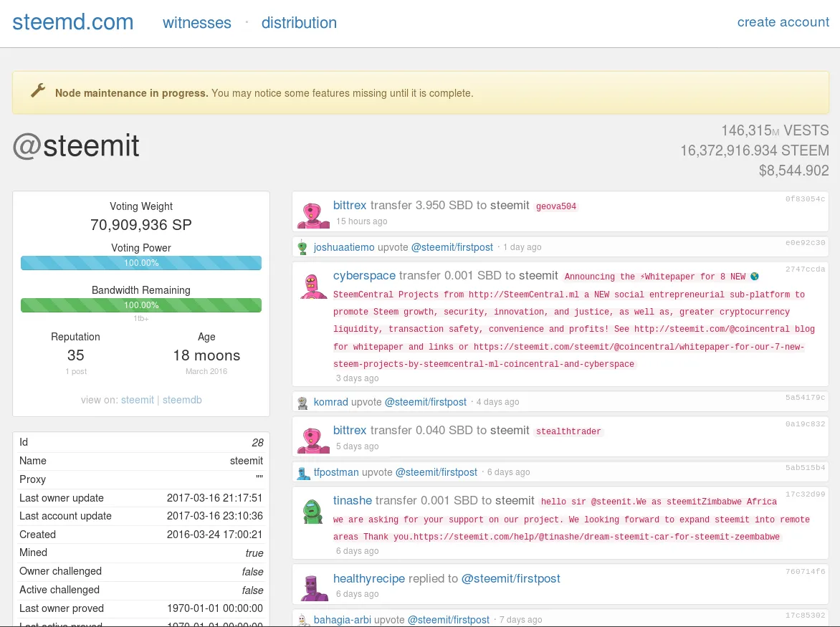The height and width of the screenshot is (627, 840).
Task: Open @steemit/firstpost upvoted by tfpostman
Action: 436,472
